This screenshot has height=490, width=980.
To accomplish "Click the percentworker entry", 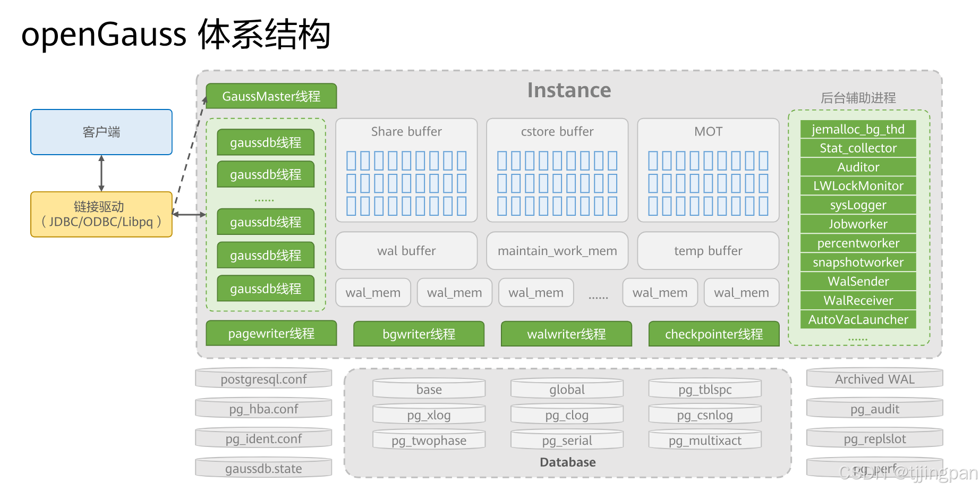I will [x=858, y=243].
